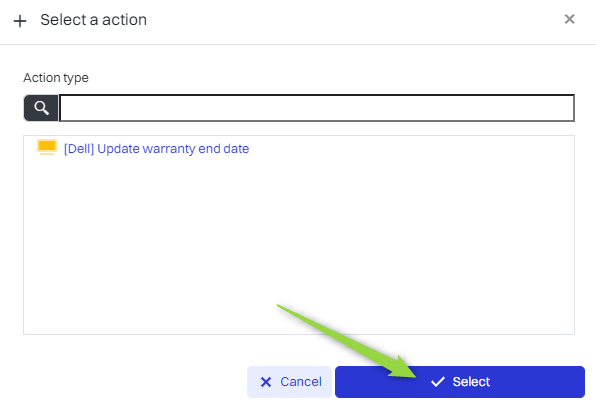This screenshot has width=596, height=408.
Task: Click the magnifying glass search icon
Action: click(41, 108)
